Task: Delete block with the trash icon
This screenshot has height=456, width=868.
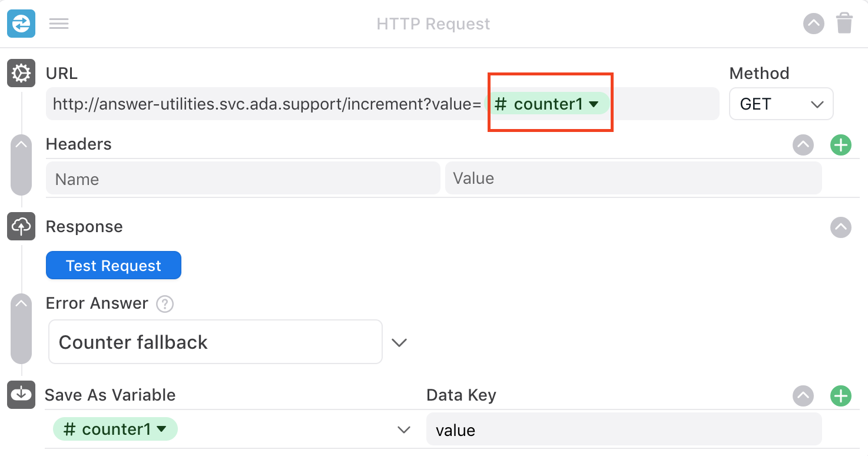Action: point(844,24)
